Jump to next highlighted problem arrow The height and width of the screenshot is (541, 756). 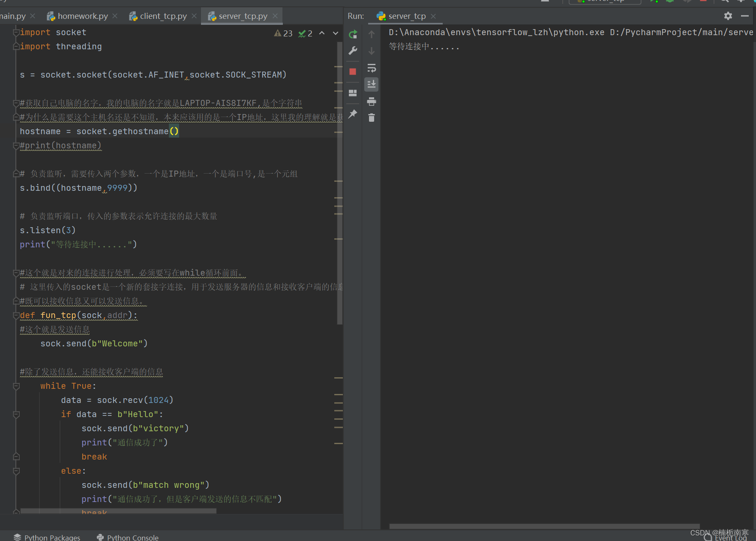pos(336,33)
